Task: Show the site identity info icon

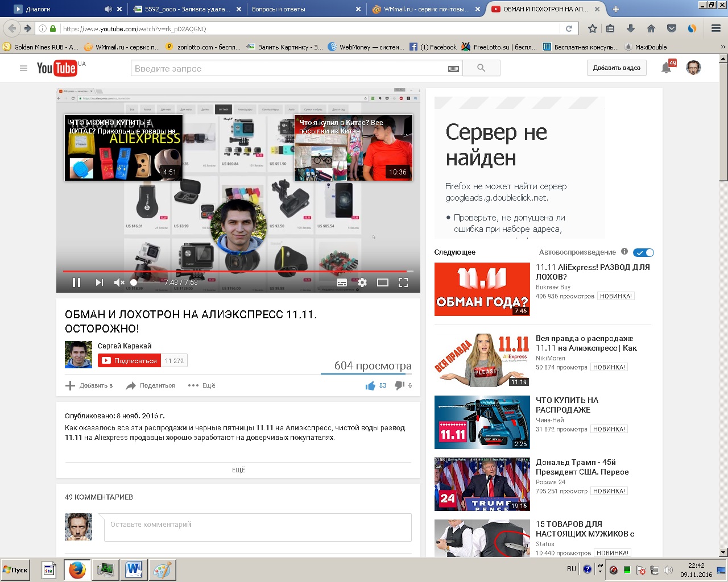Action: click(x=43, y=28)
